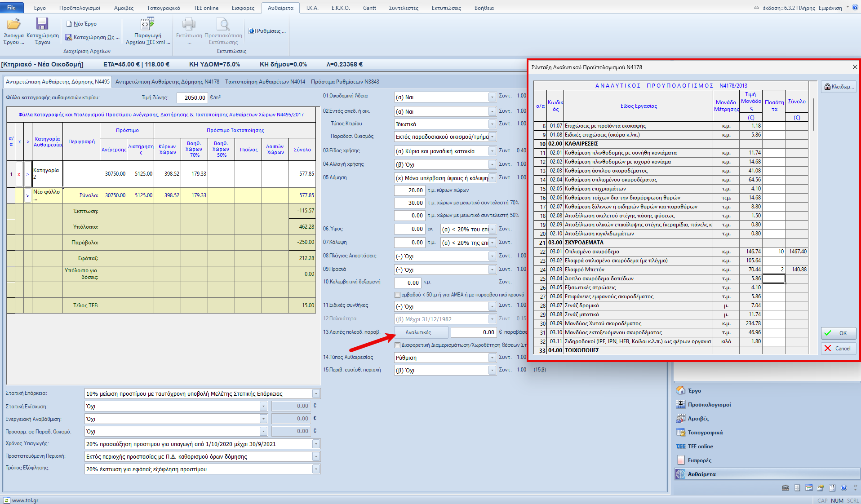Tick Διαφορετική Διαμερισμάτωση/Χωροθέτηση checkbox
The width and height of the screenshot is (861, 504).
click(x=397, y=345)
